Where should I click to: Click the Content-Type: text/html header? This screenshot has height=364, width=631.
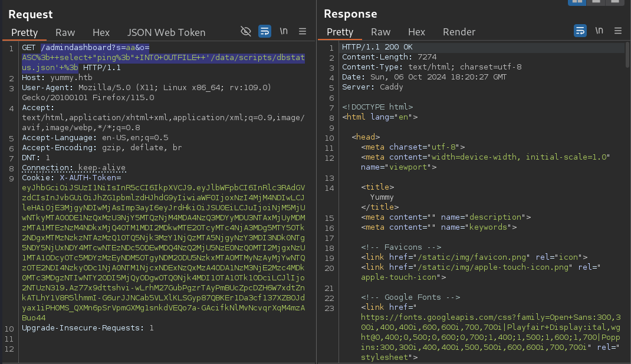(432, 67)
